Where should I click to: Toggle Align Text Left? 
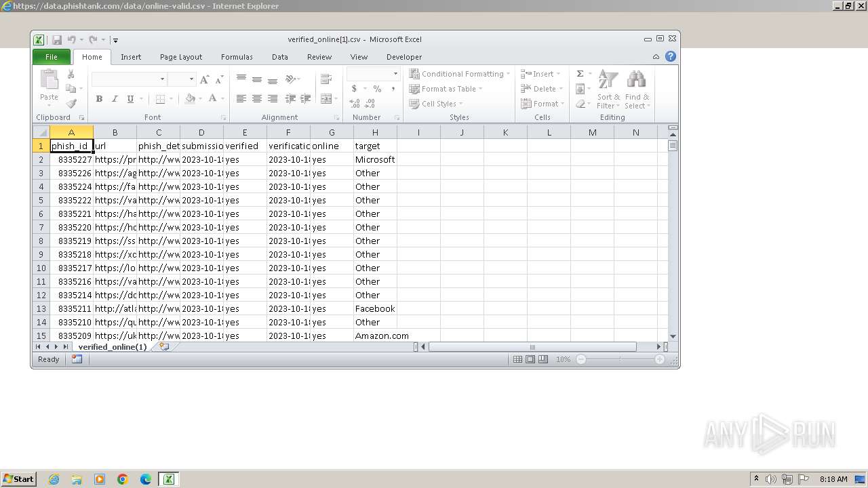[x=241, y=99]
